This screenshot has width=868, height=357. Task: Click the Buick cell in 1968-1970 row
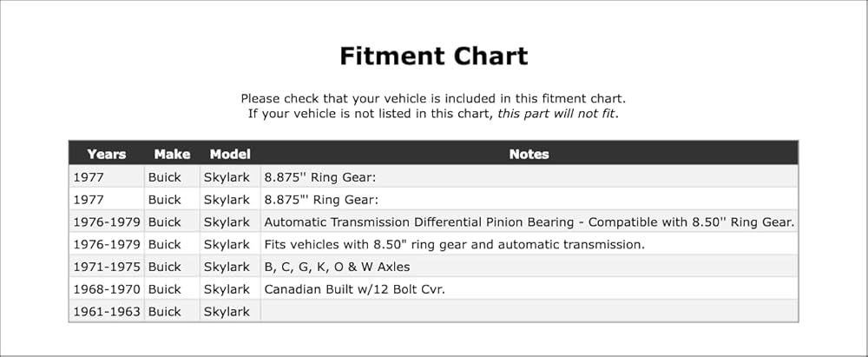pyautogui.click(x=172, y=289)
